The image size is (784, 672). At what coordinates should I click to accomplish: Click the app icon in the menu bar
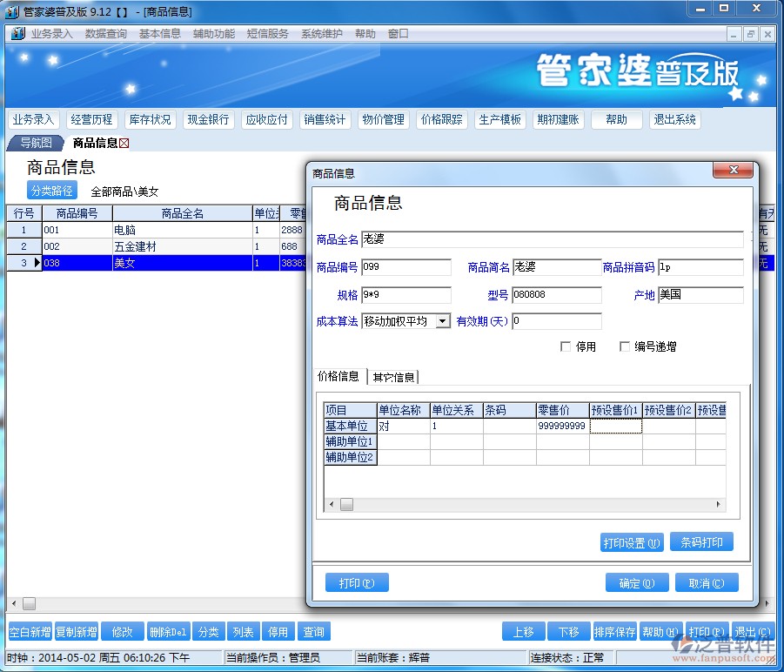click(17, 34)
